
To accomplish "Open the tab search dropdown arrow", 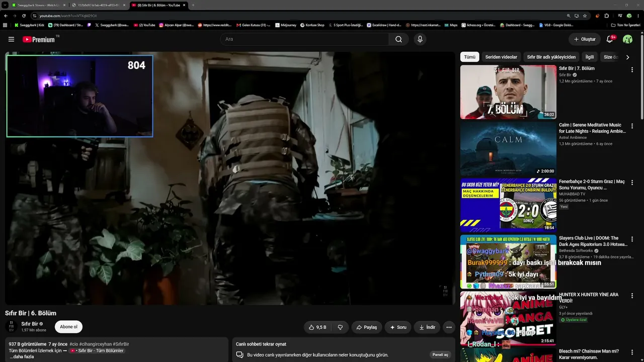I will (x=5, y=5).
